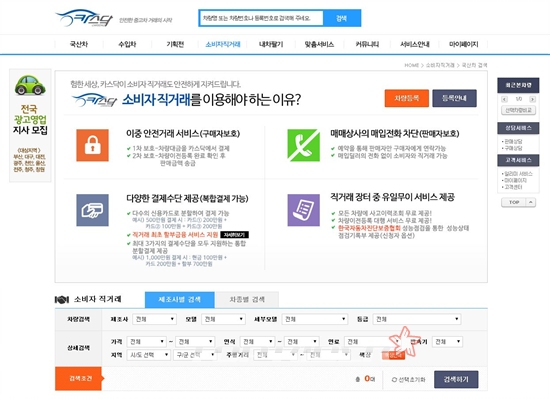Open the 수입차 menu
This screenshot has height=399, width=550.
click(127, 44)
